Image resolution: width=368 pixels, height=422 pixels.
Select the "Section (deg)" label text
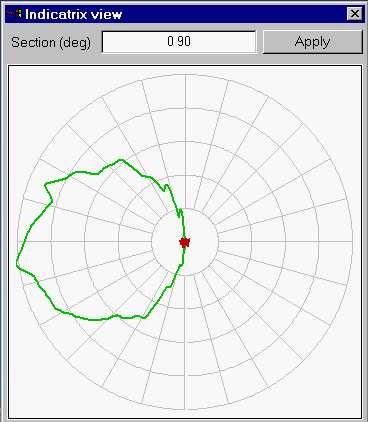click(51, 43)
